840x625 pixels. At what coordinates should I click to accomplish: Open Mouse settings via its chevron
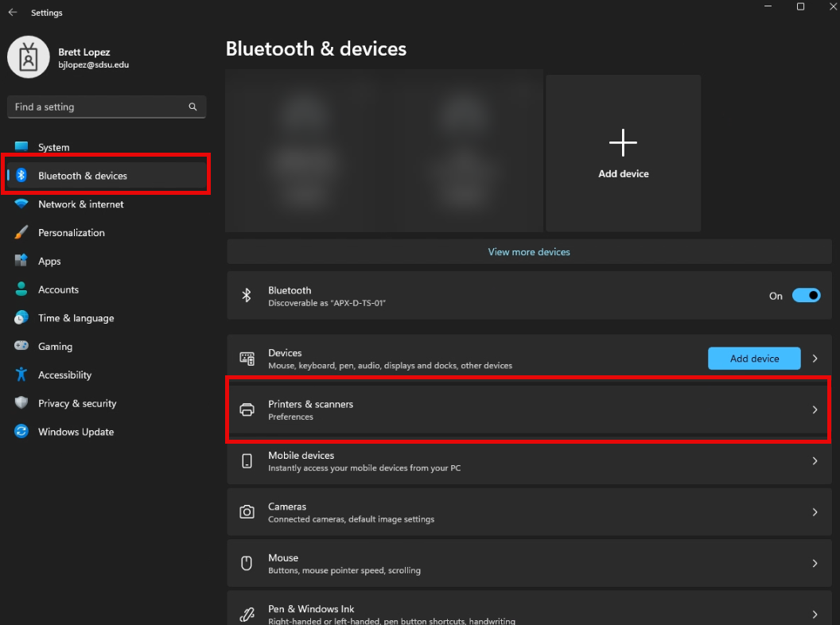pos(815,564)
